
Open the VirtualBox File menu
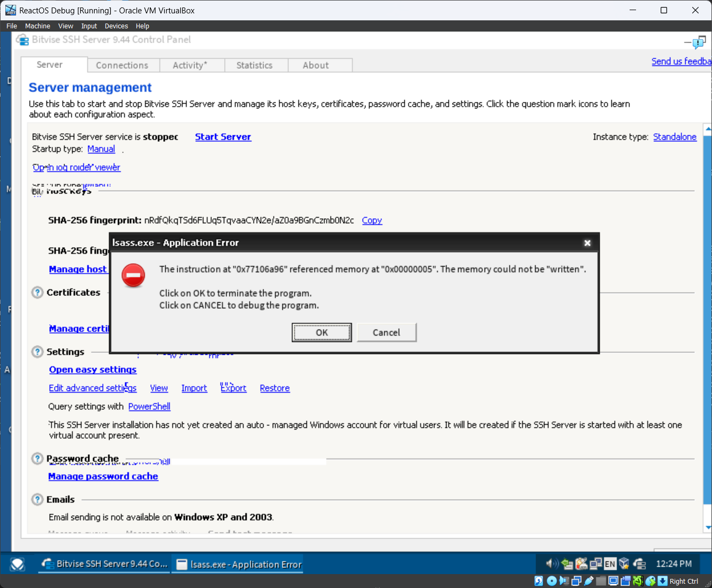pos(12,26)
